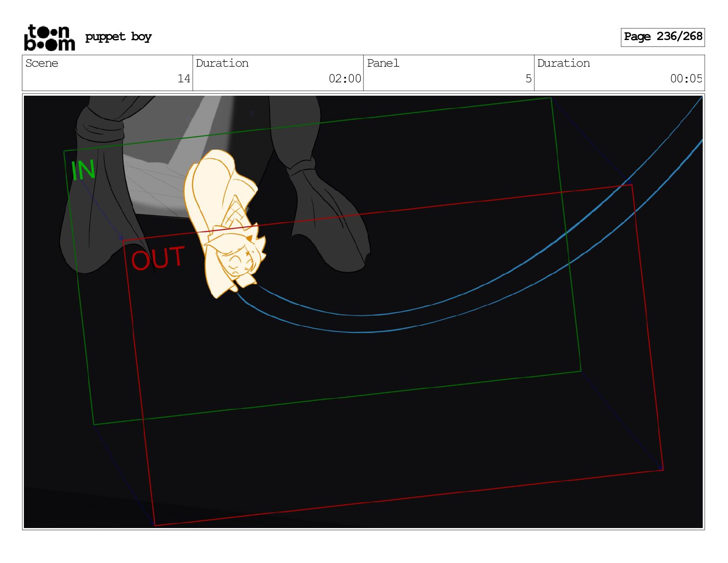The image size is (728, 563).
Task: Click the Scene field showing 14
Action: (x=108, y=73)
